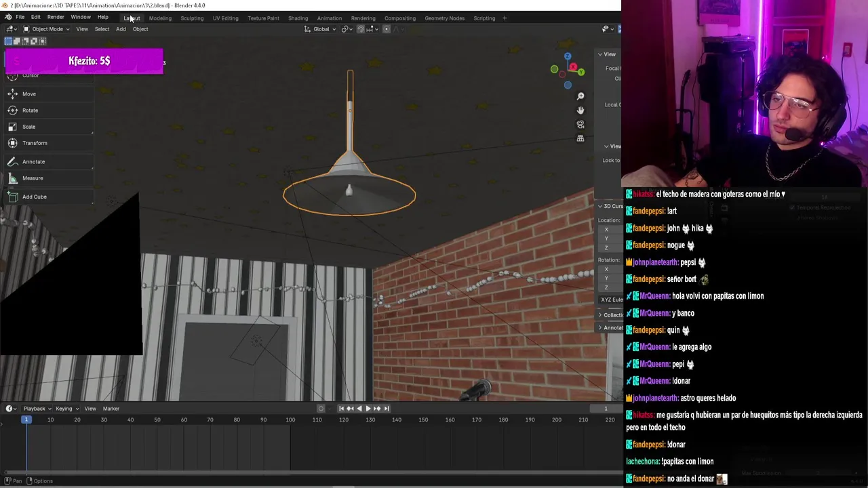Viewport: 868px width, 488px height.
Task: Click frame 100 on timeline ruler
Action: point(290,420)
